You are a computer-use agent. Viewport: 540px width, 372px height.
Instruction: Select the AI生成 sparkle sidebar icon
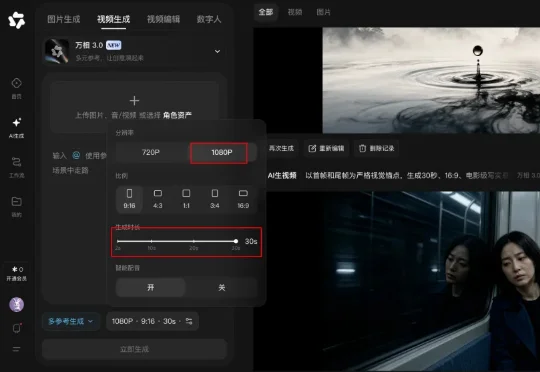(x=17, y=128)
